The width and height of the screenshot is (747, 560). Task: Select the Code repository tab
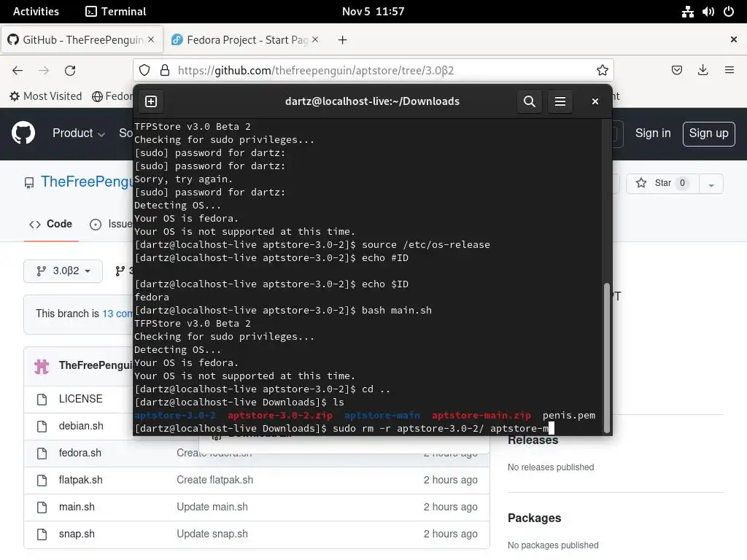click(51, 225)
